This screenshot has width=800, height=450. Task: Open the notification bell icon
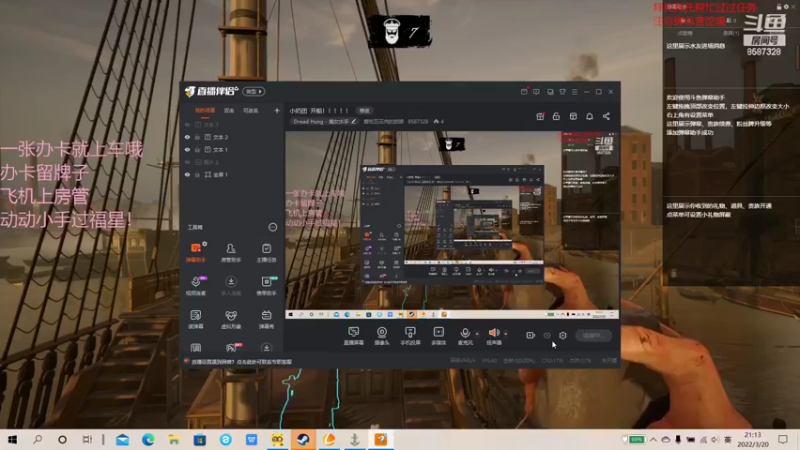click(589, 116)
